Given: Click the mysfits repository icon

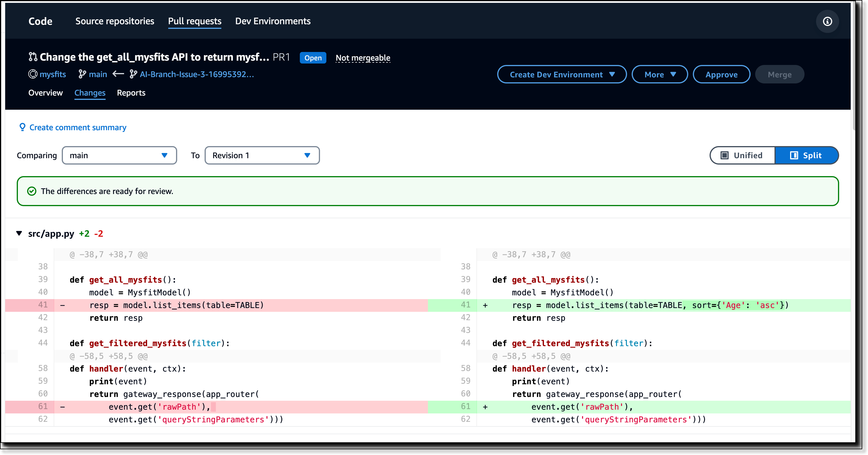Looking at the screenshot, I should coord(33,74).
